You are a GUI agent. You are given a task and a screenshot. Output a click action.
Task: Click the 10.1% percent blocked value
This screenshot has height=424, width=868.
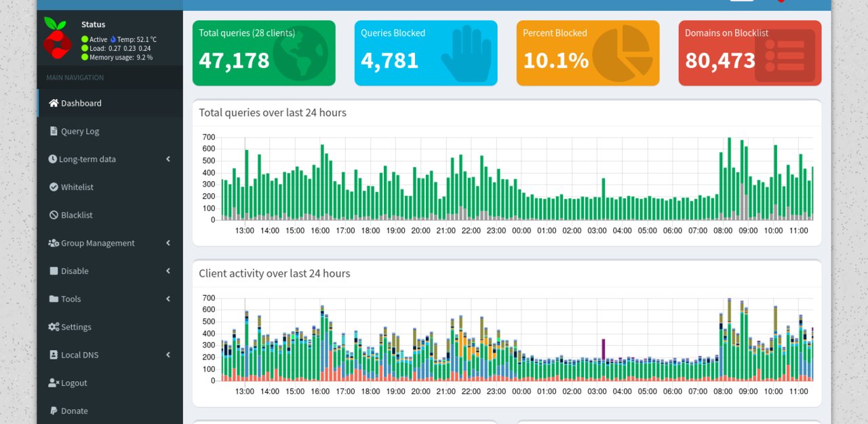[x=555, y=60]
